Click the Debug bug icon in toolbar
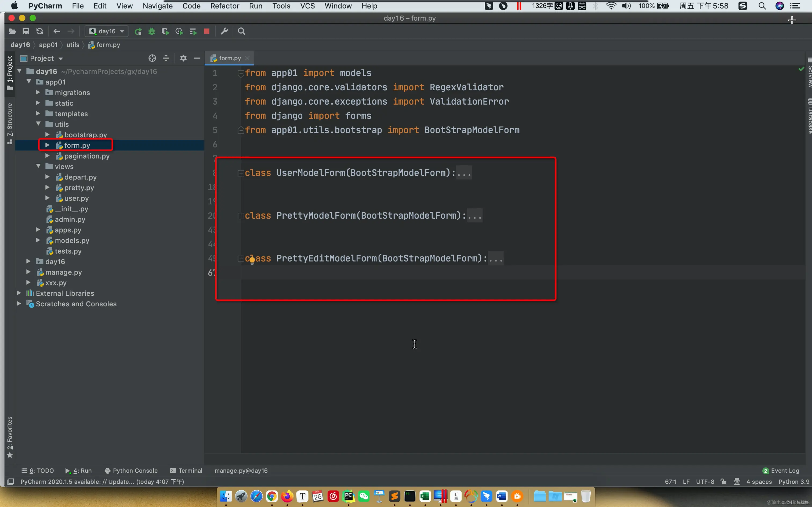The height and width of the screenshot is (507, 812). coord(152,31)
